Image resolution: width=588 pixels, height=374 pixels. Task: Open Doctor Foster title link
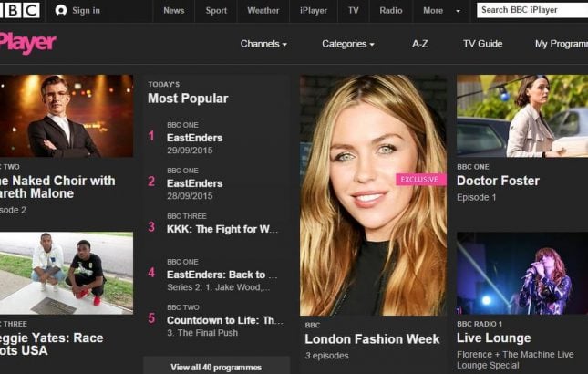pos(498,181)
